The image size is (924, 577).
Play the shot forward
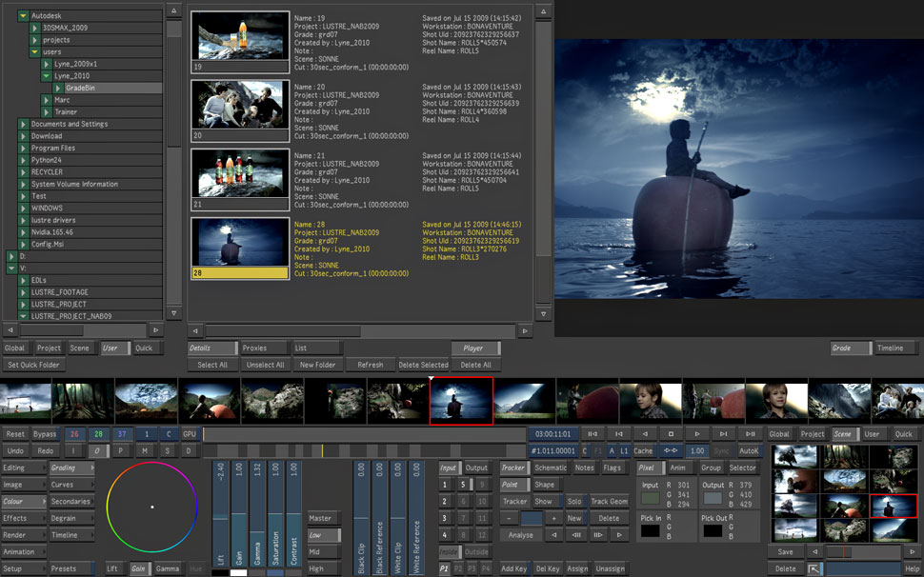697,434
